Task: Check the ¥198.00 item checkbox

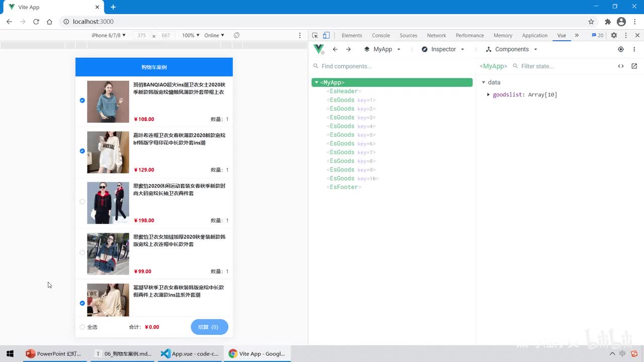Action: (83, 202)
